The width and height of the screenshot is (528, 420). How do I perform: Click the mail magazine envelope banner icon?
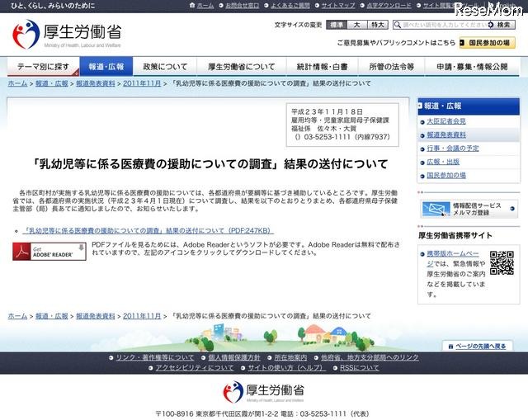coord(435,209)
